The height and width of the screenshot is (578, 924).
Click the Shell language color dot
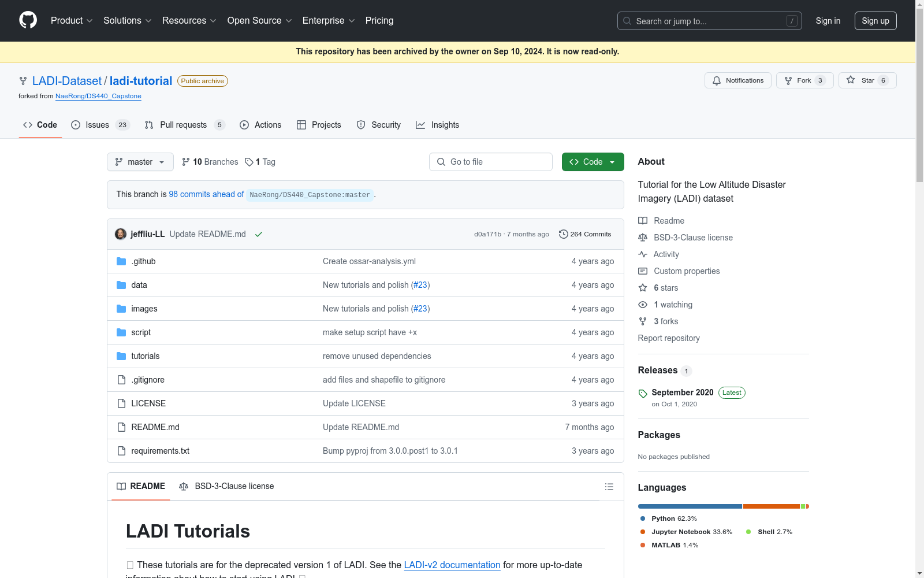click(x=748, y=532)
